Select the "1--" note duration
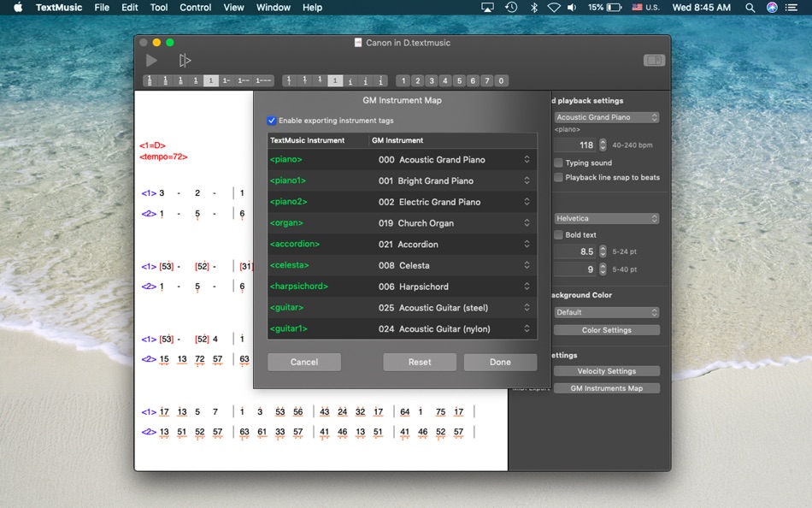 coord(244,81)
